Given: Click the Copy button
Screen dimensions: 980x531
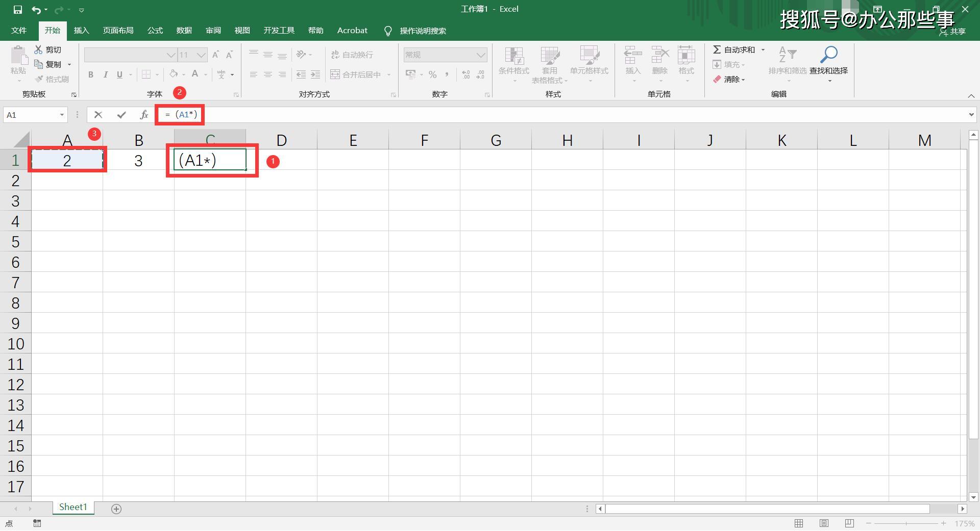Looking at the screenshot, I should [x=48, y=64].
